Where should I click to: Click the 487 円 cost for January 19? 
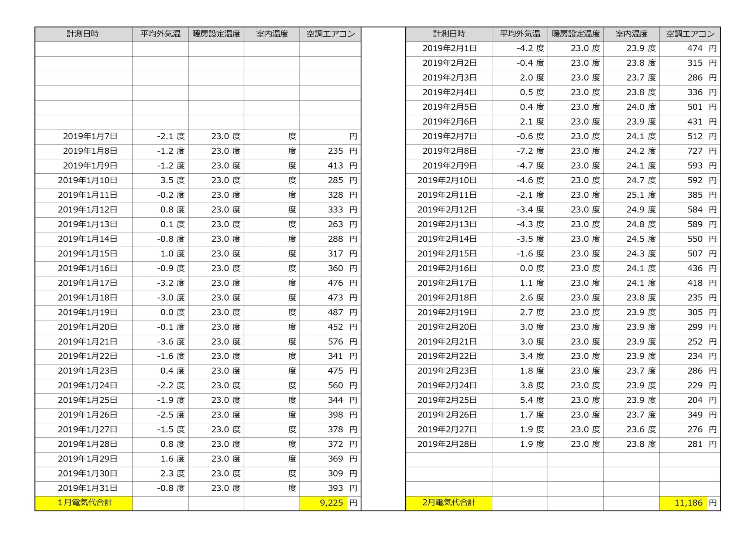coord(330,313)
